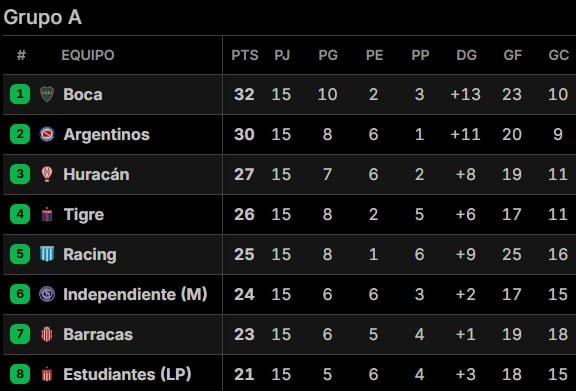Image resolution: width=576 pixels, height=391 pixels.
Task: Click the Racing team name
Action: 90,255
